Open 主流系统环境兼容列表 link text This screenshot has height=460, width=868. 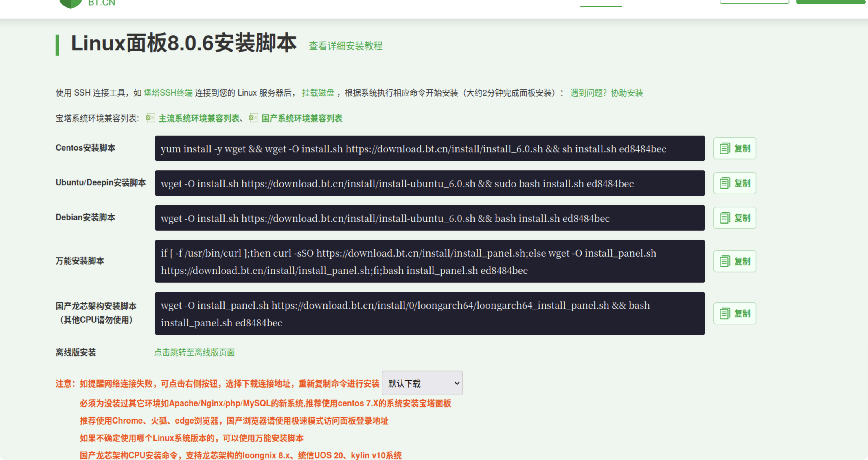click(199, 118)
